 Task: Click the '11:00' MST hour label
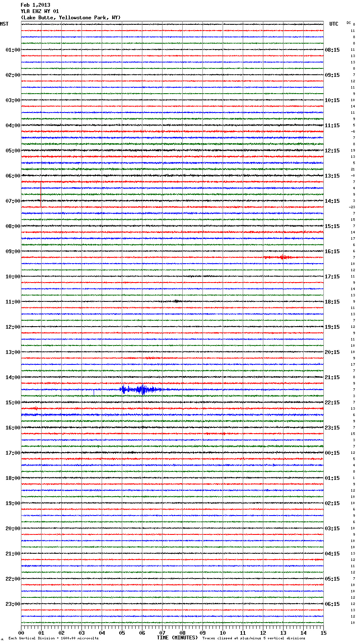pyautogui.click(x=13, y=302)
